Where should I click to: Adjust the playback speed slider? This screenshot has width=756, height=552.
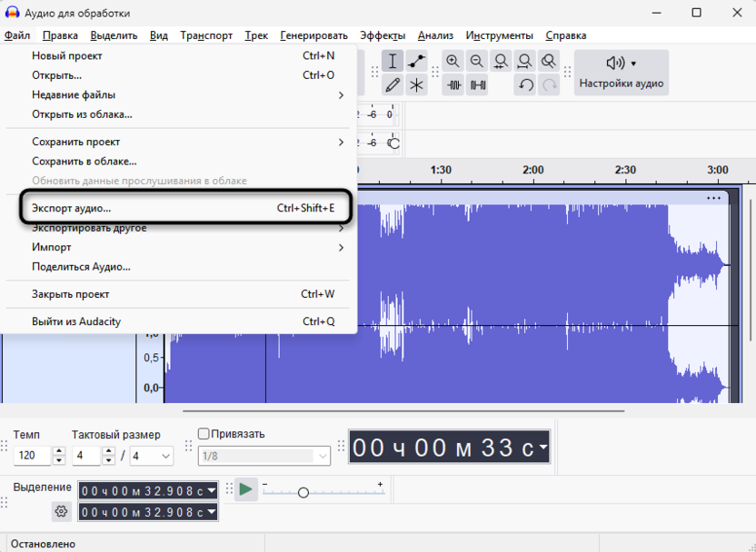click(303, 492)
